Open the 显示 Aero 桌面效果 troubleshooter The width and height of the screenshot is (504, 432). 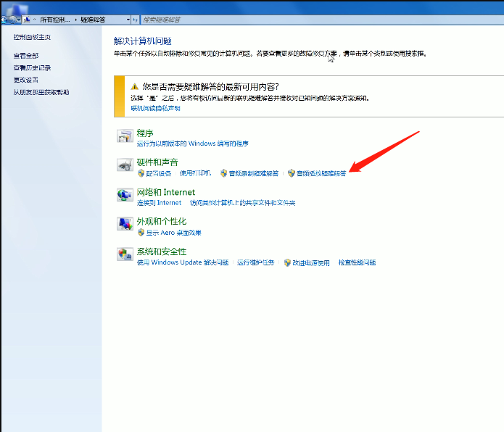tap(173, 233)
